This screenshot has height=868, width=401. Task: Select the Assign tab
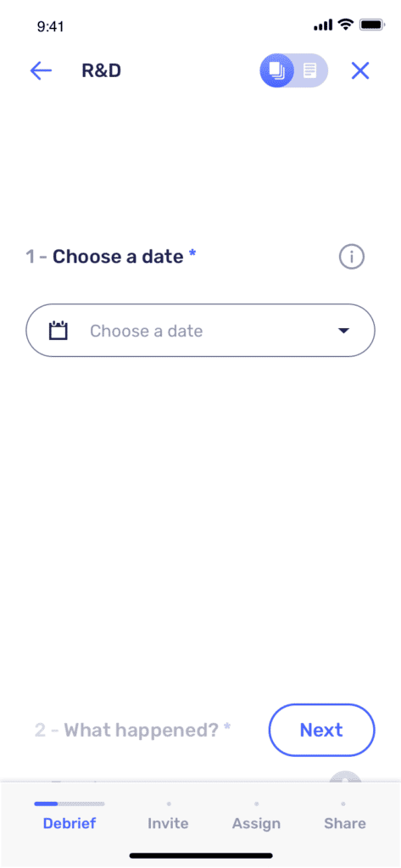[256, 822]
